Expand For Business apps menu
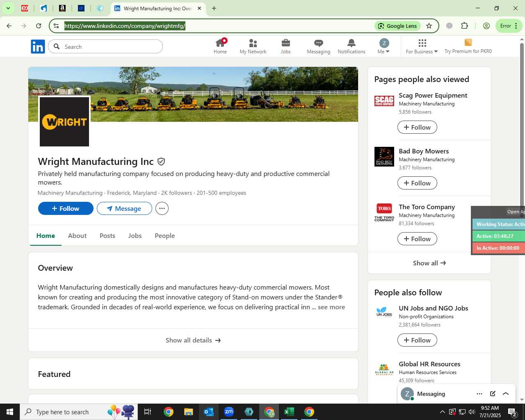 pos(422,46)
